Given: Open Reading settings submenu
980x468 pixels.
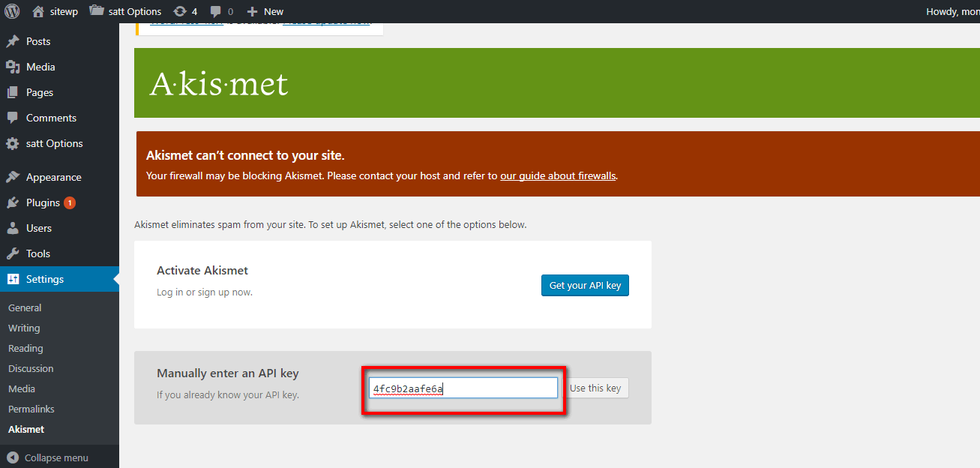Looking at the screenshot, I should (x=25, y=349).
